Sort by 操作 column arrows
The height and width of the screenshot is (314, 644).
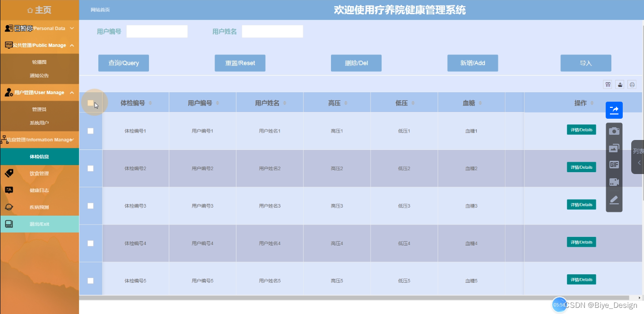592,103
